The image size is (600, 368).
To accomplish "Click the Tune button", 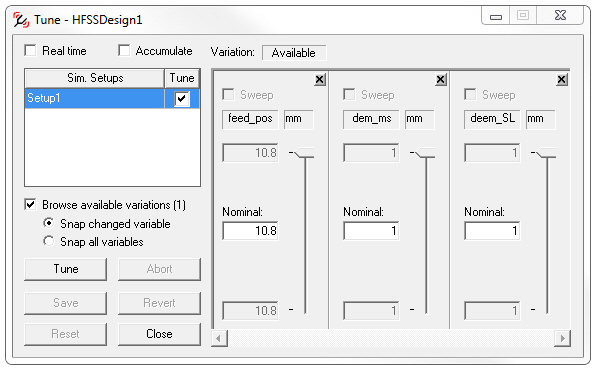I will (x=65, y=269).
